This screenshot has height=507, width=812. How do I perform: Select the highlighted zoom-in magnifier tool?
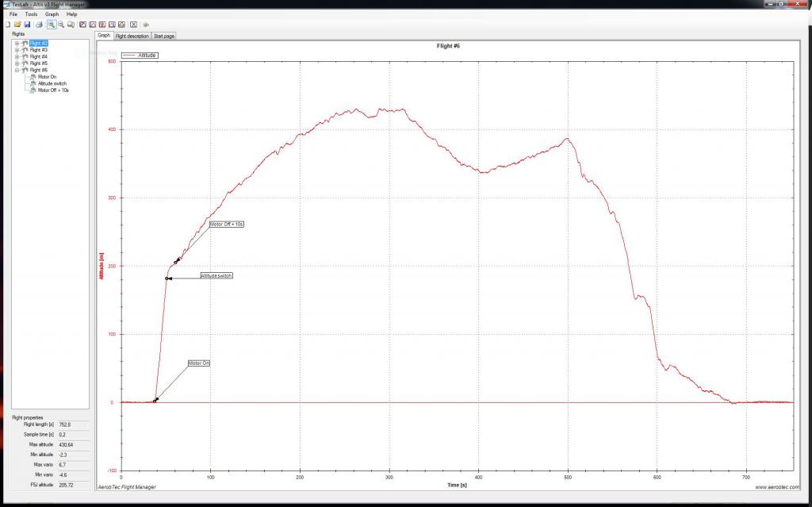[52, 25]
